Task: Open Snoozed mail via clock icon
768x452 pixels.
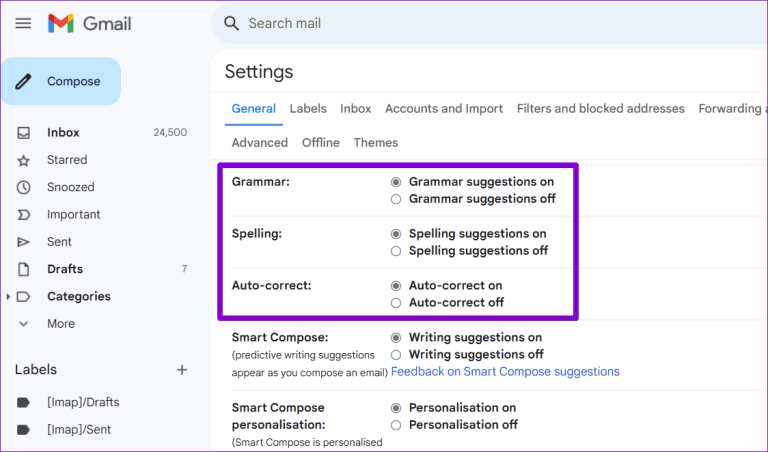Action: pos(24,187)
